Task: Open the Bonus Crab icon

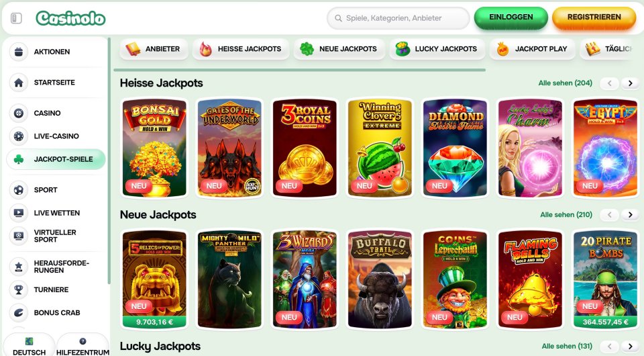Action: coord(19,313)
